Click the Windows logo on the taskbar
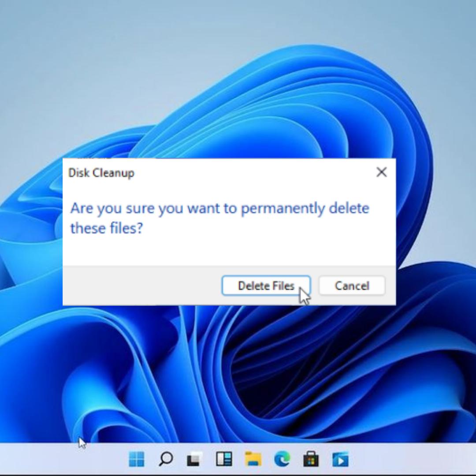Viewport: 476px width, 476px height. pos(138,460)
